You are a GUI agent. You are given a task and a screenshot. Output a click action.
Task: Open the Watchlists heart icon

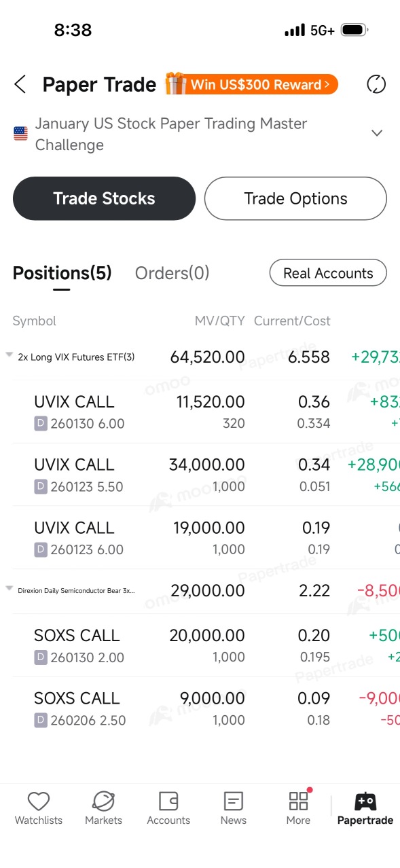(39, 801)
